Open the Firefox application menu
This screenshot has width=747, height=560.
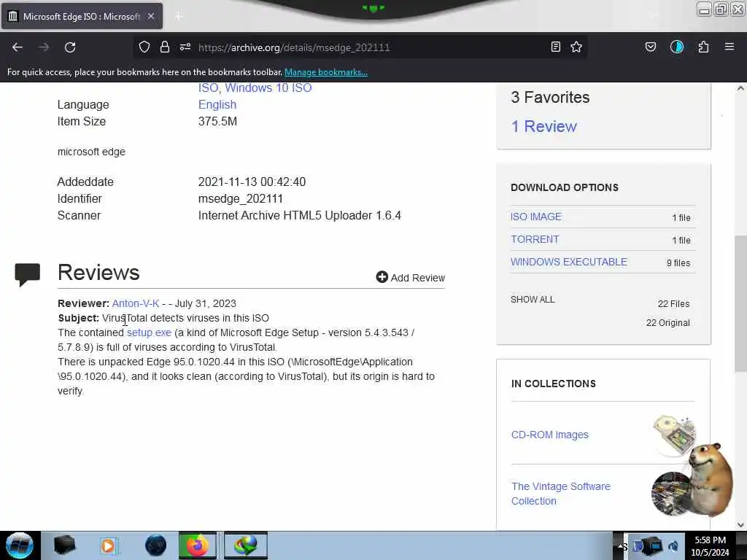[729, 47]
